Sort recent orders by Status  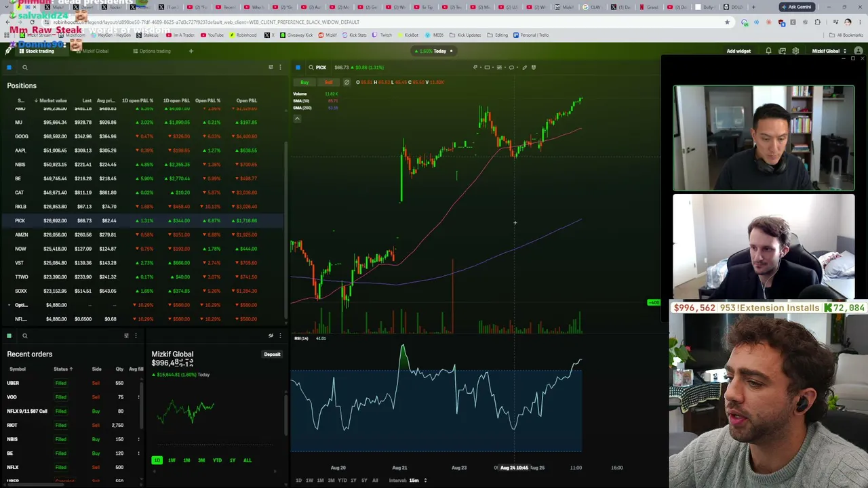click(62, 369)
